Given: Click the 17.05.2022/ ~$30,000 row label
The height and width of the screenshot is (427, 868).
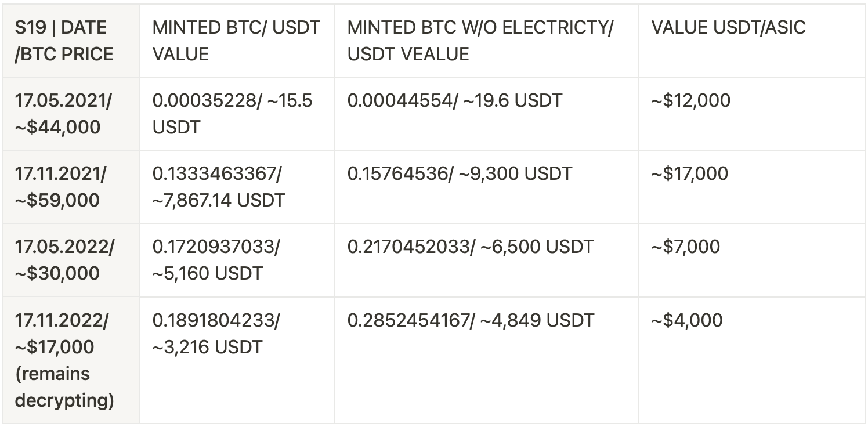Looking at the screenshot, I should point(71,260).
